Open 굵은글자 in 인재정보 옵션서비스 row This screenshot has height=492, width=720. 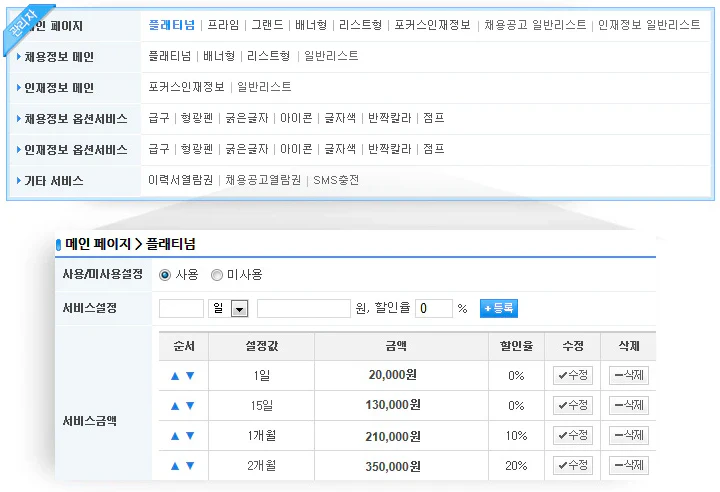(247, 149)
